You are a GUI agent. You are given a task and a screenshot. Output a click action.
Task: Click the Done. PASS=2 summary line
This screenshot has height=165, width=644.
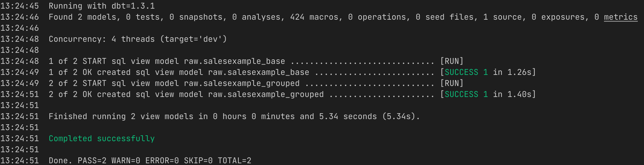150,161
